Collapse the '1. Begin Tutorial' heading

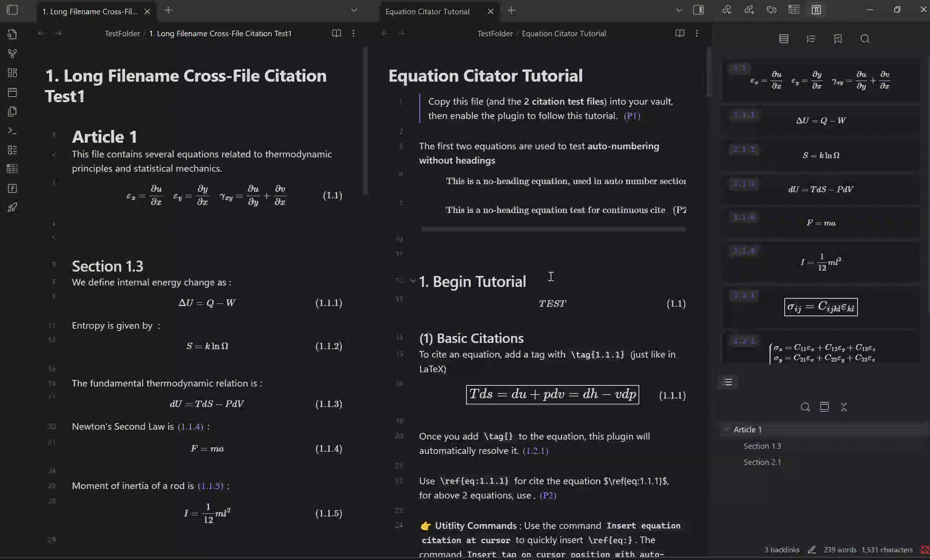click(413, 281)
